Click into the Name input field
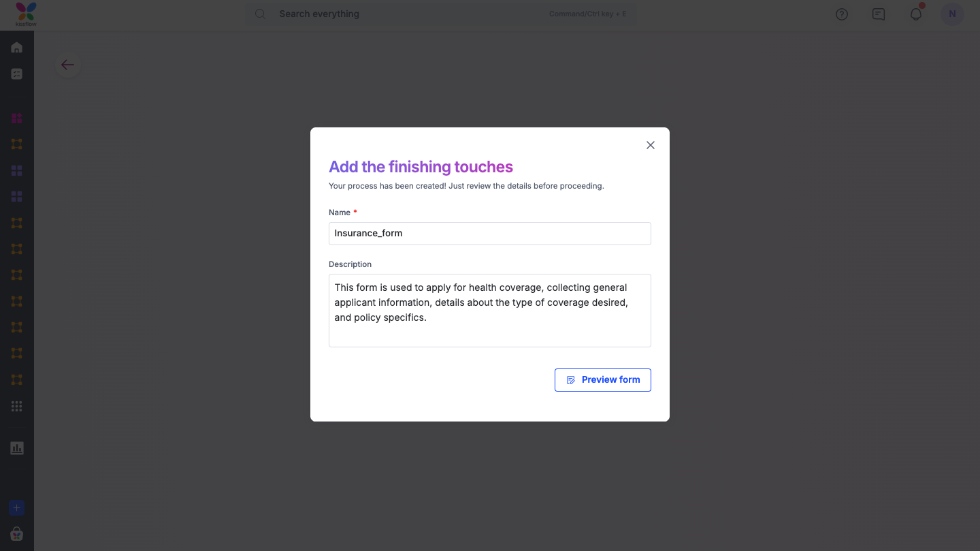Viewport: 980px width, 551px height. (489, 234)
